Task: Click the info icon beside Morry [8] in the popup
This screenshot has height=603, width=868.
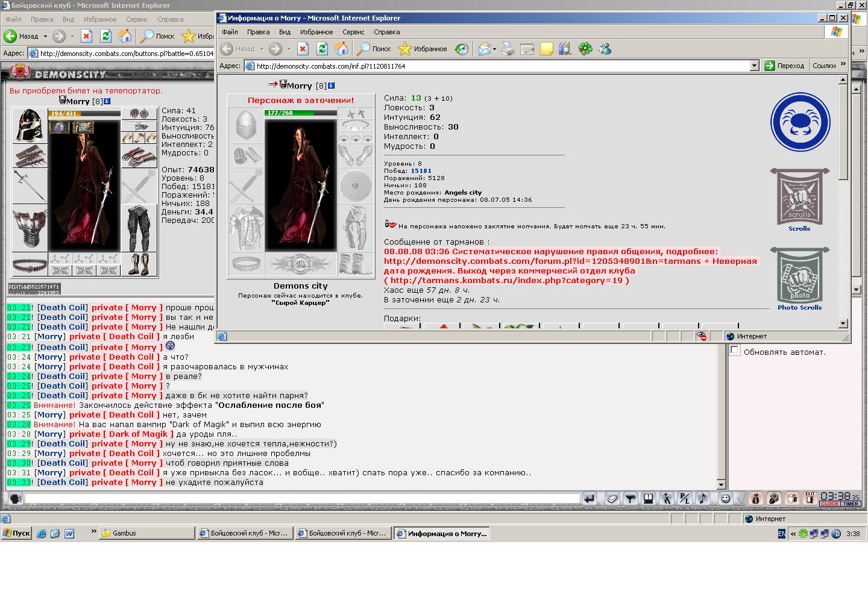Action: 331,86
